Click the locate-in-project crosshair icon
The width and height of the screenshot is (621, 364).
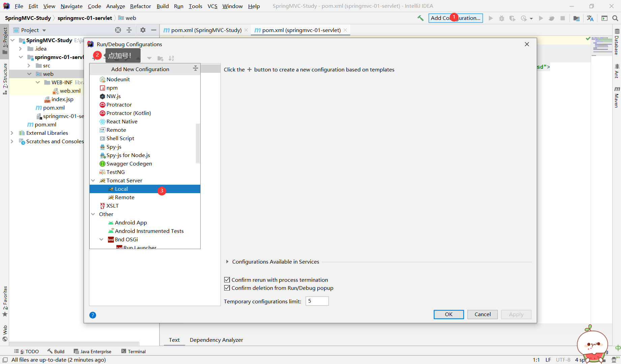pos(118,30)
